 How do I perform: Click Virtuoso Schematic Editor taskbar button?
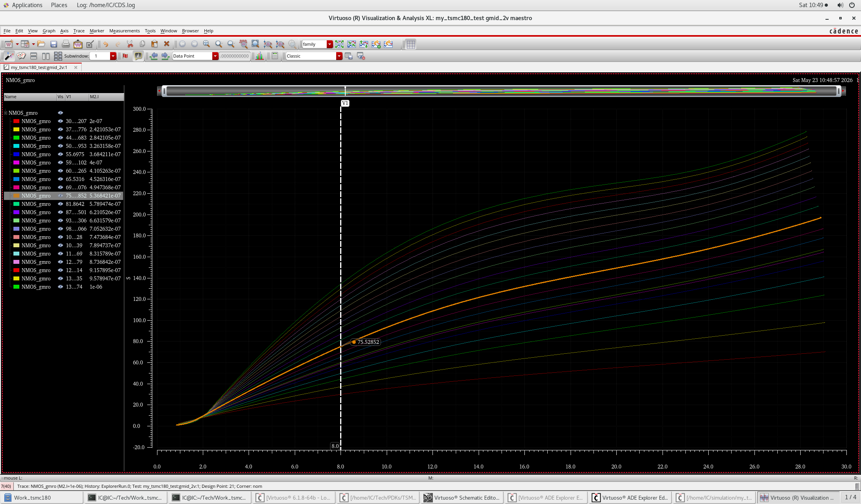(462, 498)
